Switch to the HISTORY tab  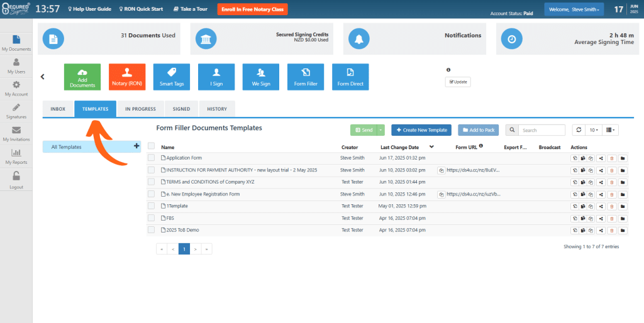[217, 109]
